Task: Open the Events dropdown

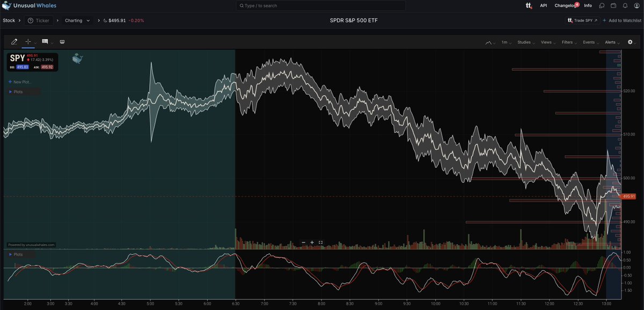Action: (x=590, y=42)
